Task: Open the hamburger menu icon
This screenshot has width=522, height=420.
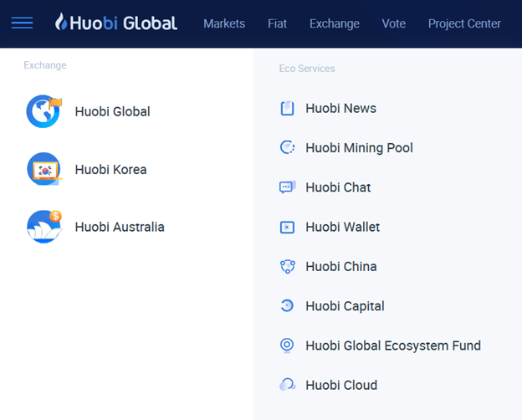Action: point(22,23)
